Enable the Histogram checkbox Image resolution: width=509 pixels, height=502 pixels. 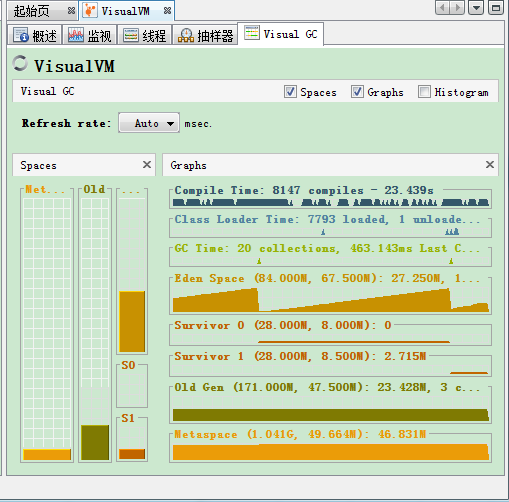click(424, 91)
